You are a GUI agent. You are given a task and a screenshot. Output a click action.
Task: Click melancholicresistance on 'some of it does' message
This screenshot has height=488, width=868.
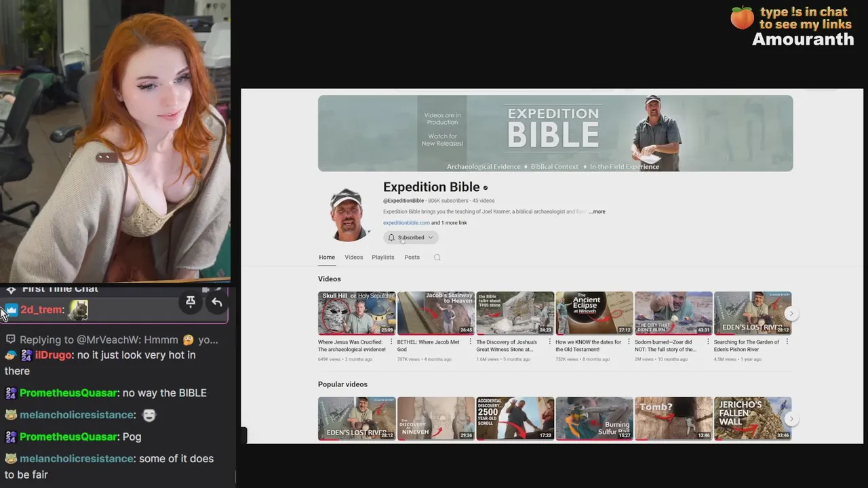point(77,459)
